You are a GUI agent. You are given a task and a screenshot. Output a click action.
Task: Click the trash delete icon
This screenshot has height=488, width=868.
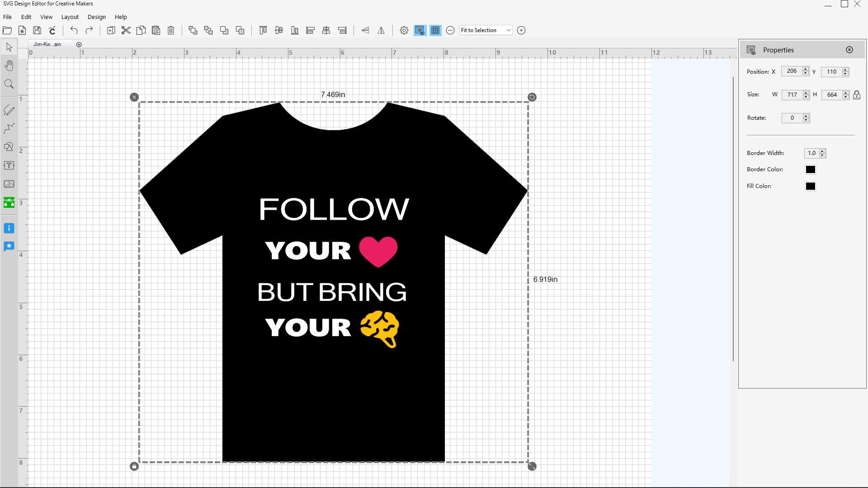[x=171, y=30]
